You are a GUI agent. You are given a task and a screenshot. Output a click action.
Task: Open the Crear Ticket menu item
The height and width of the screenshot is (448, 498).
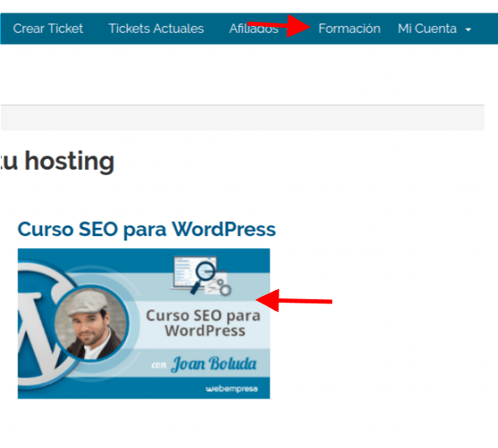pyautogui.click(x=48, y=29)
